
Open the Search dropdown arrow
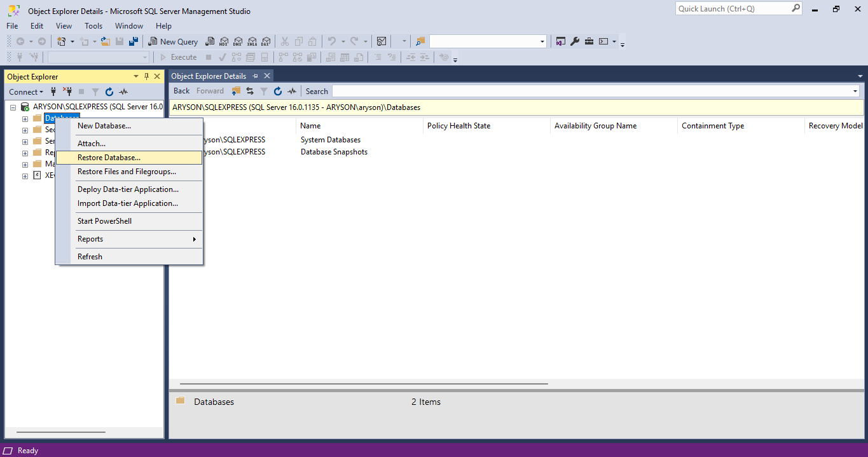[855, 90]
